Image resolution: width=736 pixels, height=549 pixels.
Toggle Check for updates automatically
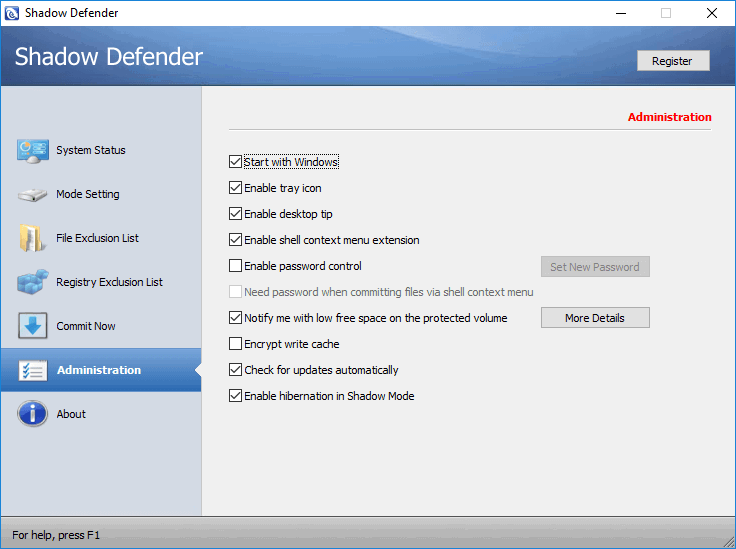click(x=235, y=370)
